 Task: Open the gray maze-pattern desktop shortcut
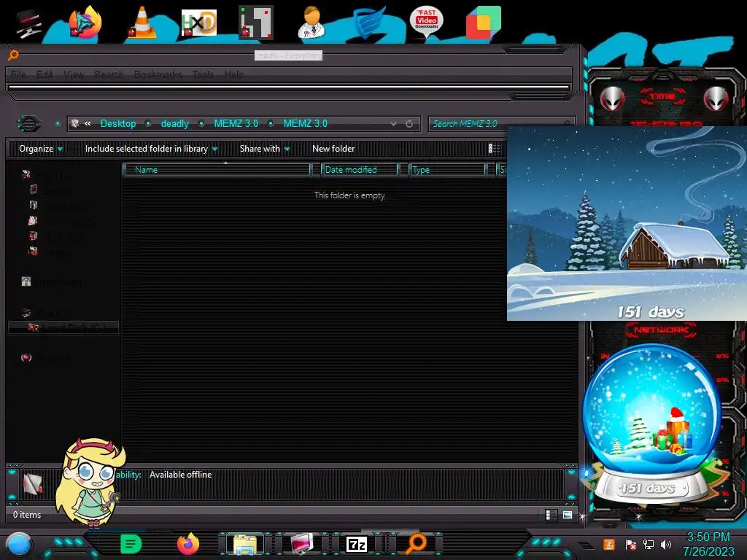(x=256, y=23)
